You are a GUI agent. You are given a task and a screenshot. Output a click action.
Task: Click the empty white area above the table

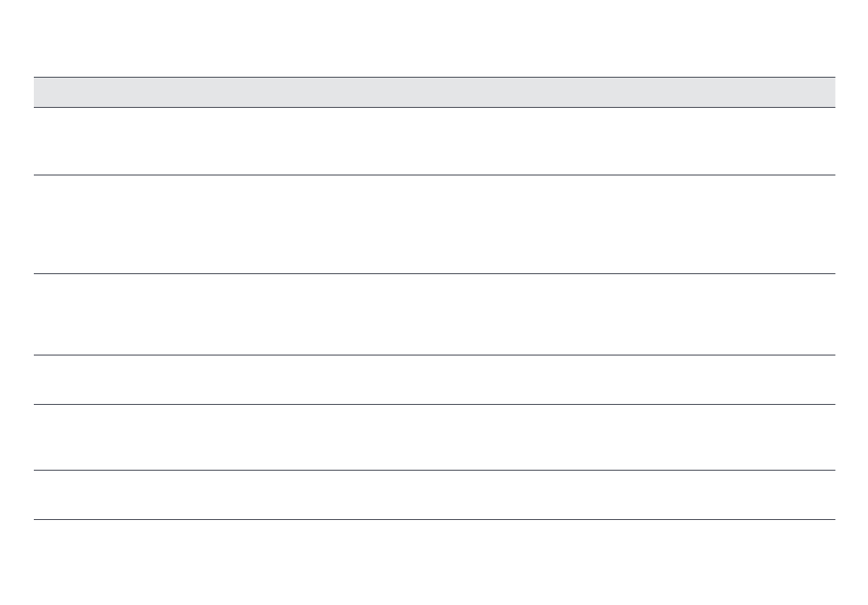[434, 37]
